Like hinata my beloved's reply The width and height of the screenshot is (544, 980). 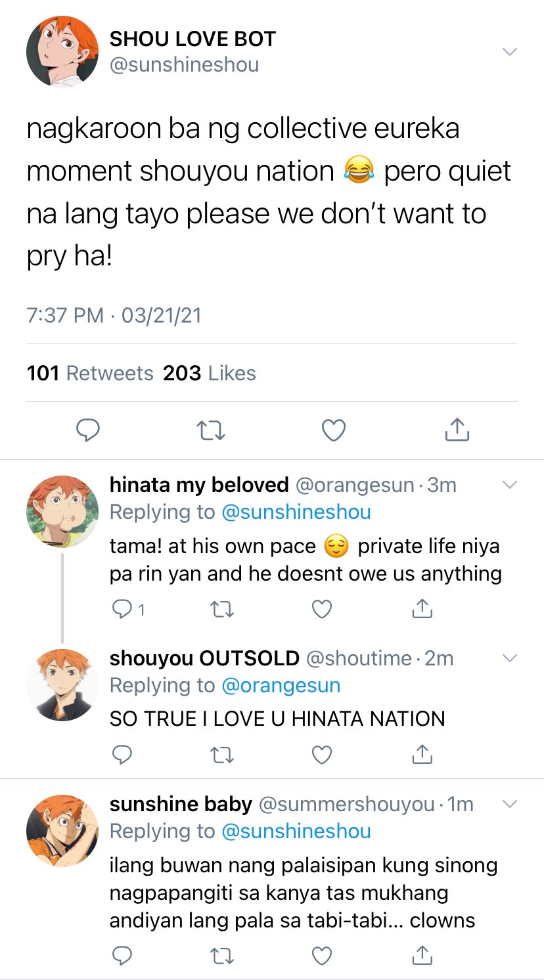321,610
